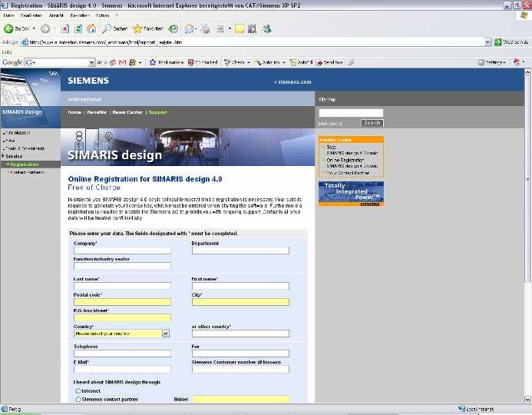
Task: Click the Mail envelope toolbar icon
Action: [189, 29]
